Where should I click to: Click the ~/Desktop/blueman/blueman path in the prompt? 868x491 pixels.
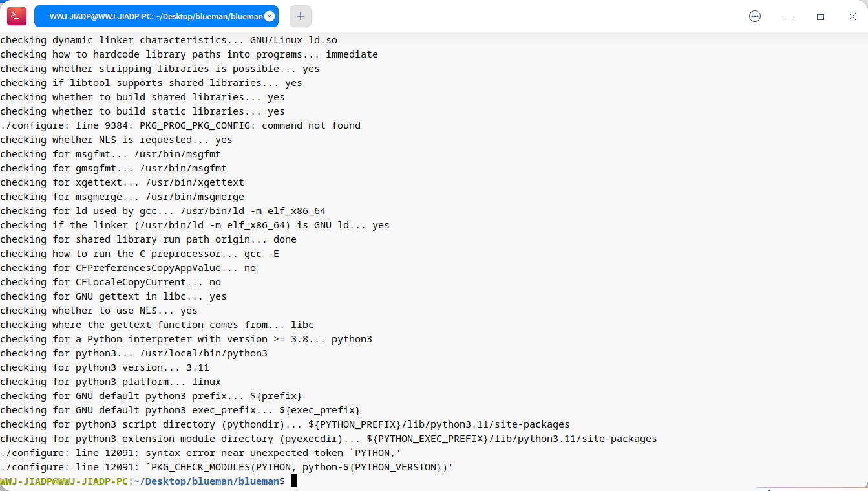click(207, 481)
